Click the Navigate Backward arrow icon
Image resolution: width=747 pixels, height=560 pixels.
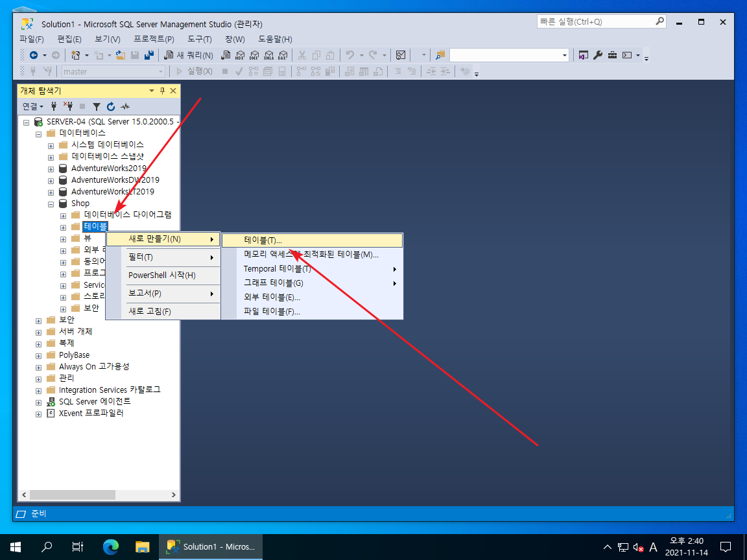coord(34,55)
